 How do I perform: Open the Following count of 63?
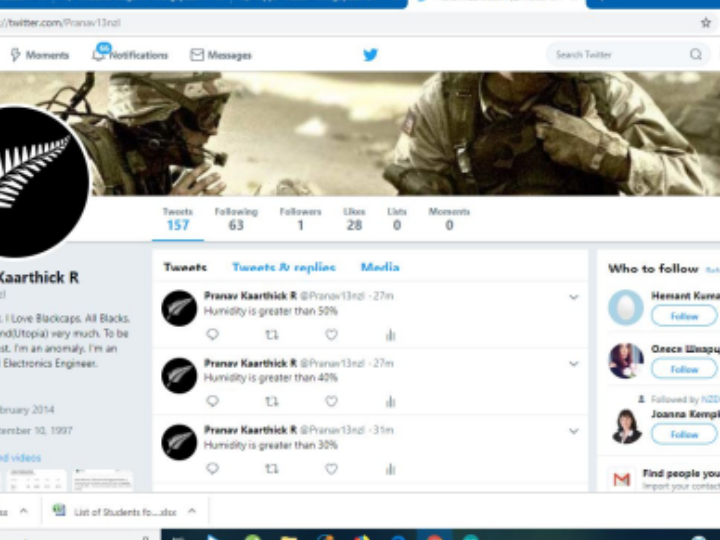click(236, 219)
